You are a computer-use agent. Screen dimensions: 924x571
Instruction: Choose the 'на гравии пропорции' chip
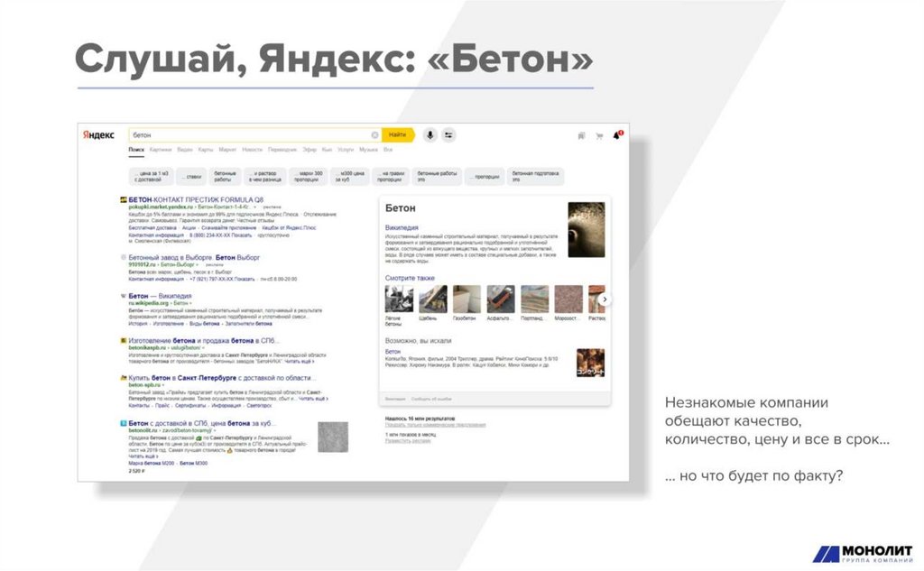(x=391, y=176)
